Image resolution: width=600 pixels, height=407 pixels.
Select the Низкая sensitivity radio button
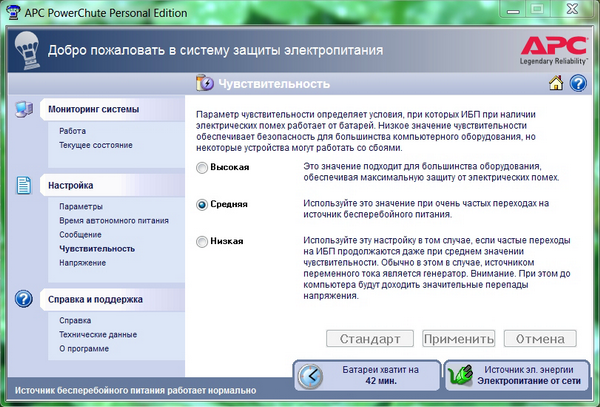[202, 242]
